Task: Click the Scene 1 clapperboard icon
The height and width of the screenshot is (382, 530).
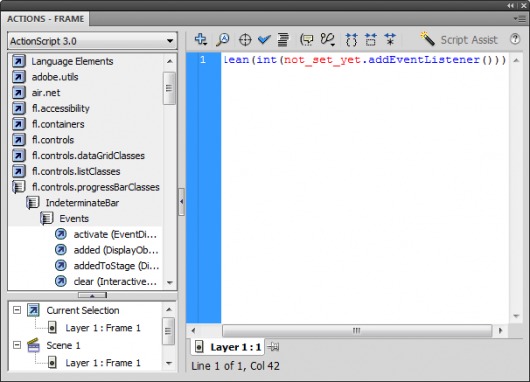Action: pyautogui.click(x=33, y=345)
